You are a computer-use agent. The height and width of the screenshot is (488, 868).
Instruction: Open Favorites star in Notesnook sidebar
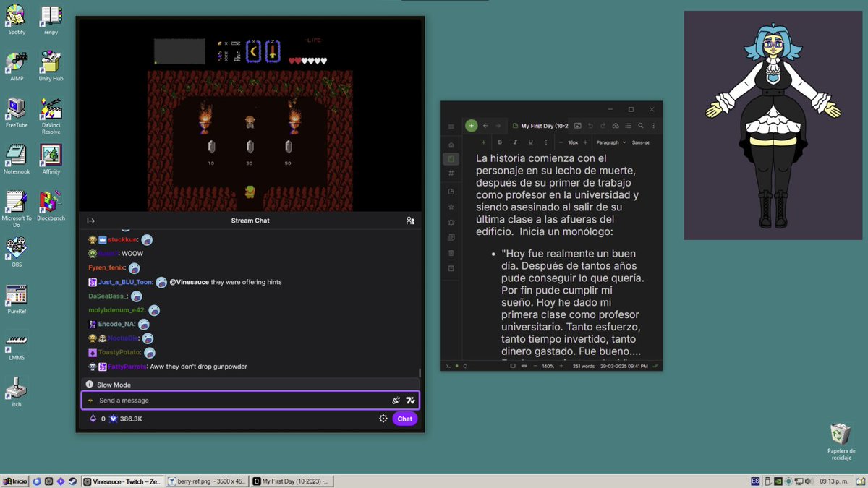(x=451, y=207)
